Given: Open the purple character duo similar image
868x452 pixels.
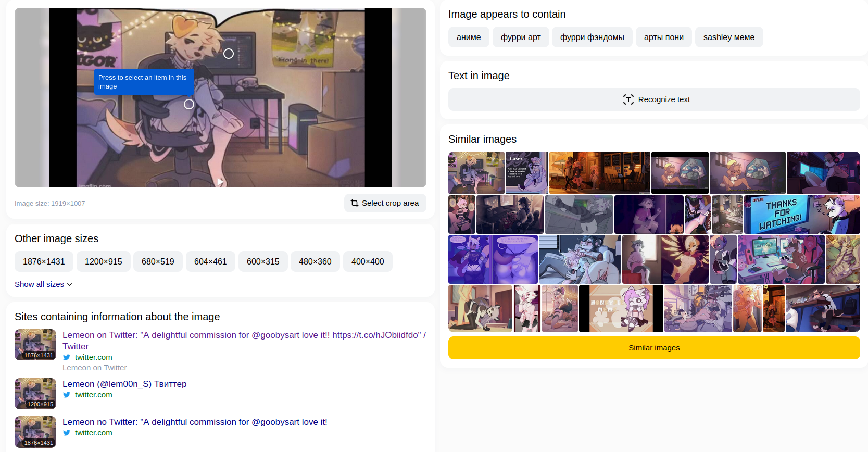Looking at the screenshot, I should tap(493, 259).
